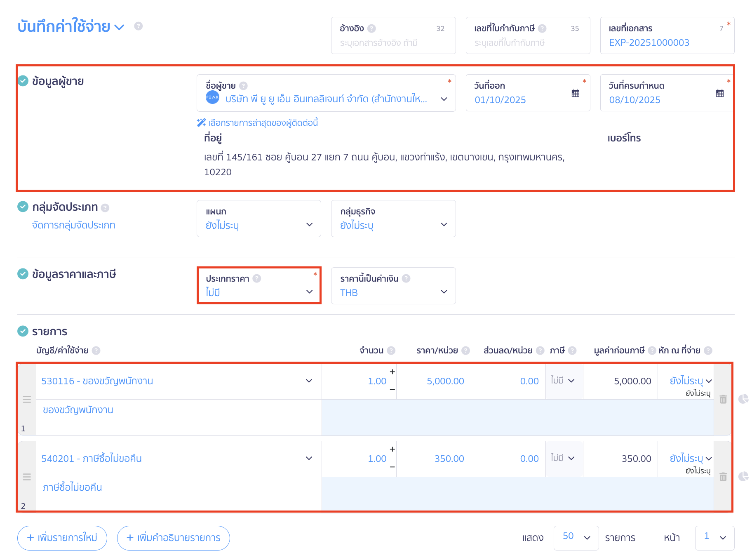Image resolution: width=752 pixels, height=560 pixels.
Task: Increase quantity of row 1 with plus
Action: pyautogui.click(x=392, y=372)
